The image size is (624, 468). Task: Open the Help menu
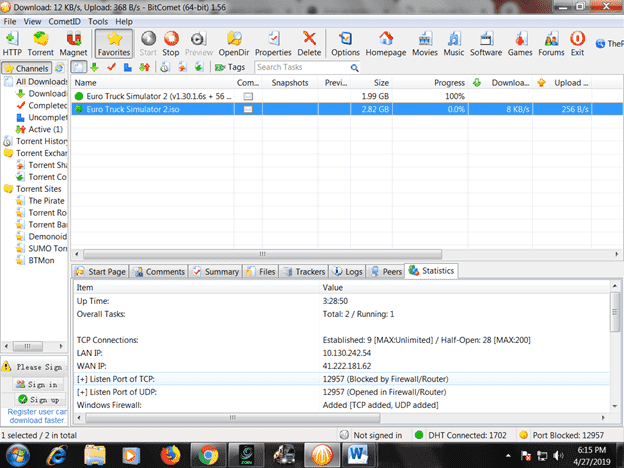pos(124,21)
